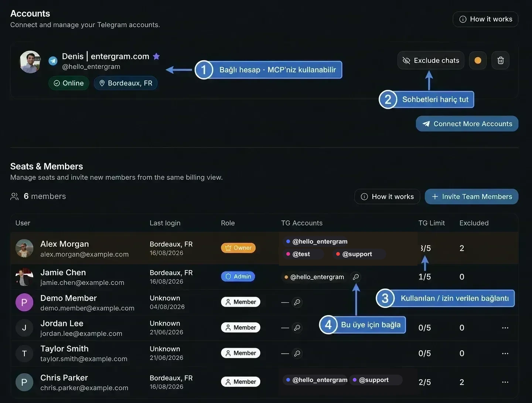Click the 6 members count text
This screenshot has height=403, width=532.
point(45,196)
